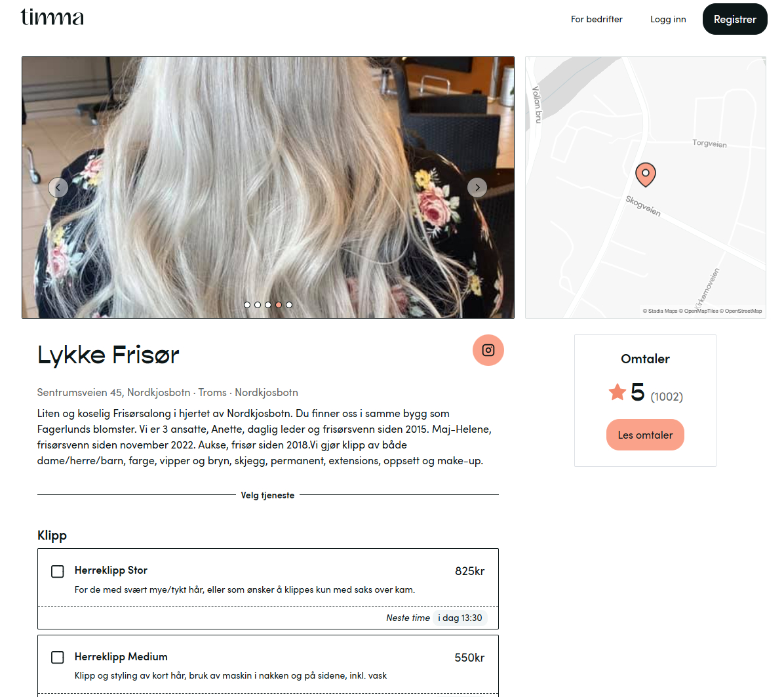Click the 825kr Herreklipp Stor price
This screenshot has height=697, width=784.
click(x=469, y=571)
